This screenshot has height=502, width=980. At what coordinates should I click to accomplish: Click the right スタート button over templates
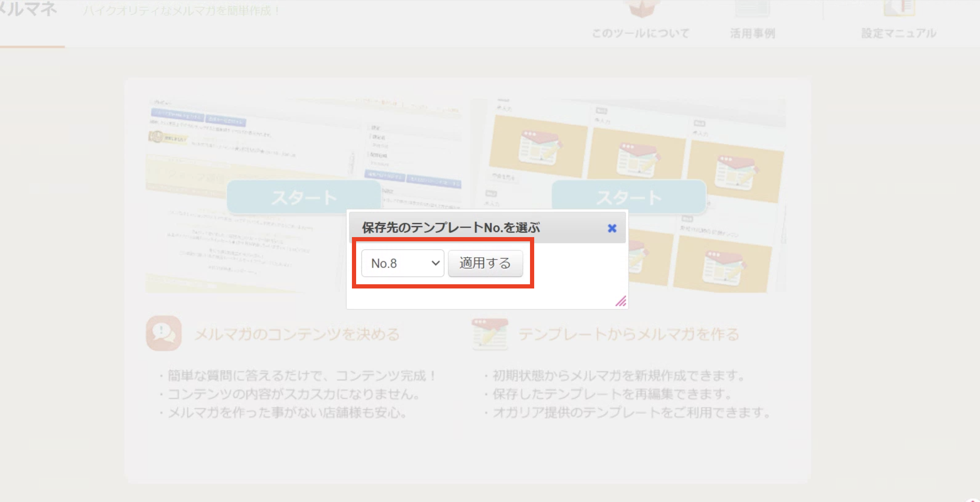click(x=628, y=197)
